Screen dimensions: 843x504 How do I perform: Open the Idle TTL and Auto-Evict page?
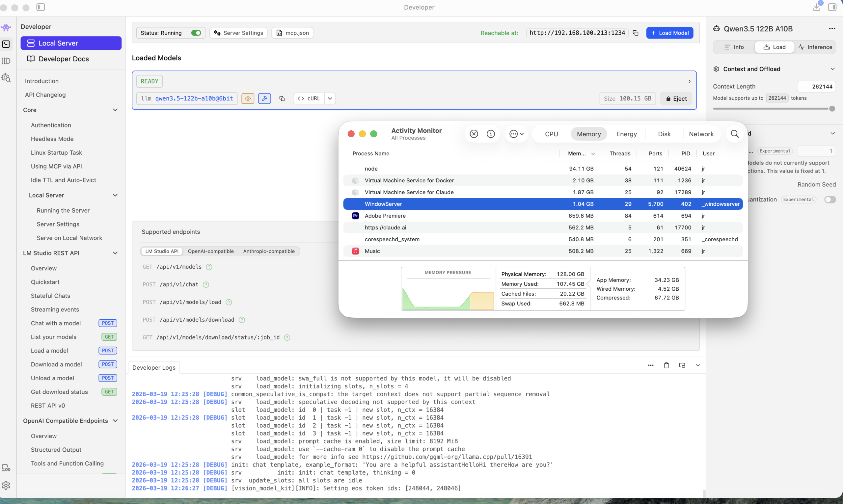pyautogui.click(x=64, y=180)
